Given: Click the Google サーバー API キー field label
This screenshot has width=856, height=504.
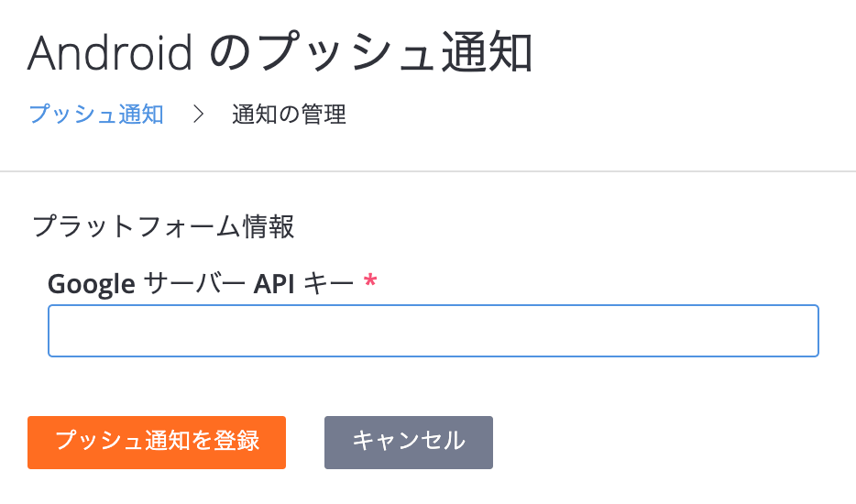Looking at the screenshot, I should [200, 284].
